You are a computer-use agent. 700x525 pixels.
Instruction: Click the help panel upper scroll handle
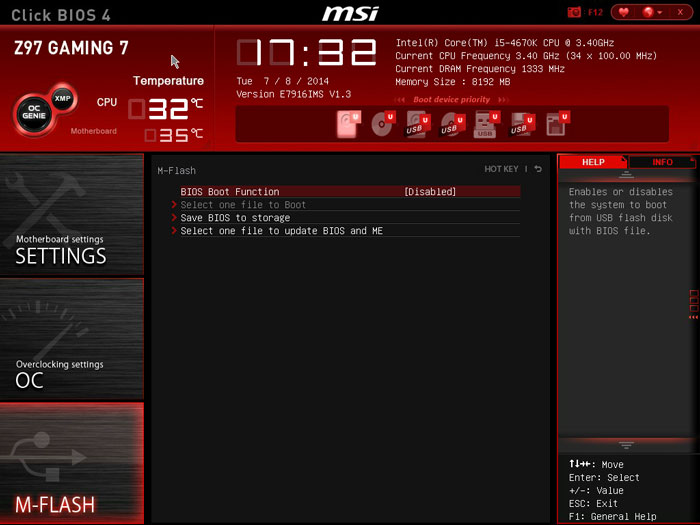point(626,175)
